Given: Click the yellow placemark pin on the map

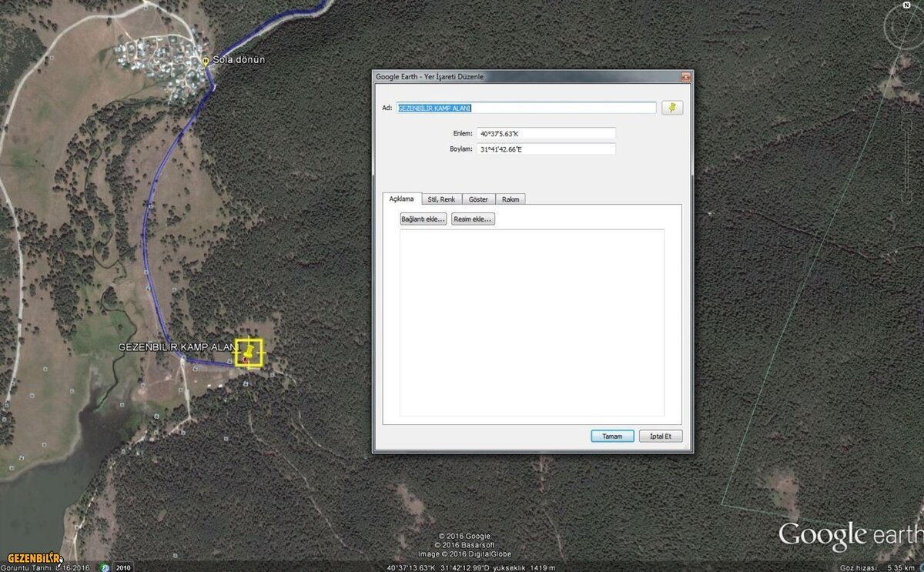Looking at the screenshot, I should 249,353.
